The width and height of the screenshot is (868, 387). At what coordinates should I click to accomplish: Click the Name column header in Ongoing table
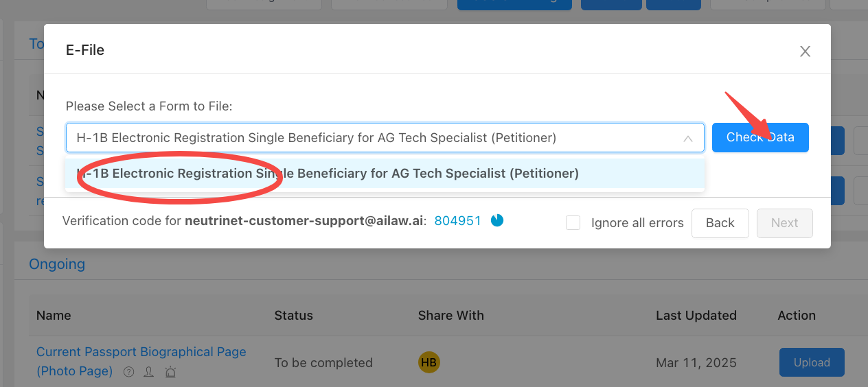[54, 316]
